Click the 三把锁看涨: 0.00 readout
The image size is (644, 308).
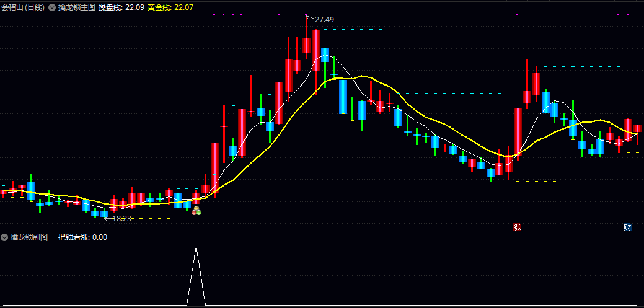[79, 237]
